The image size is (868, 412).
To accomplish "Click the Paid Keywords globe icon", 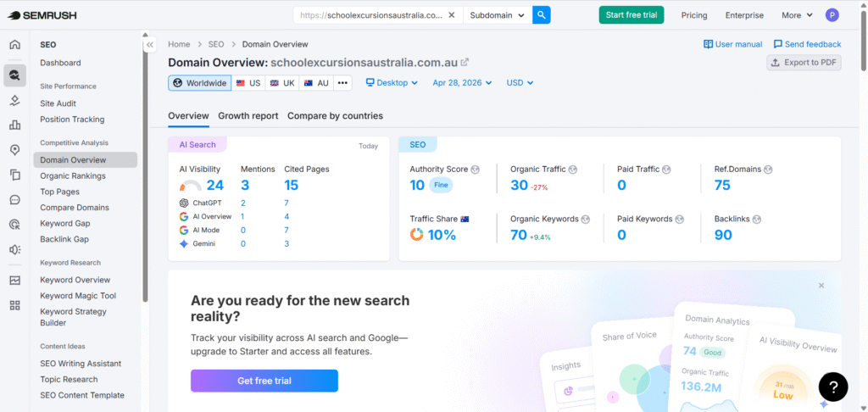I will pos(680,220).
